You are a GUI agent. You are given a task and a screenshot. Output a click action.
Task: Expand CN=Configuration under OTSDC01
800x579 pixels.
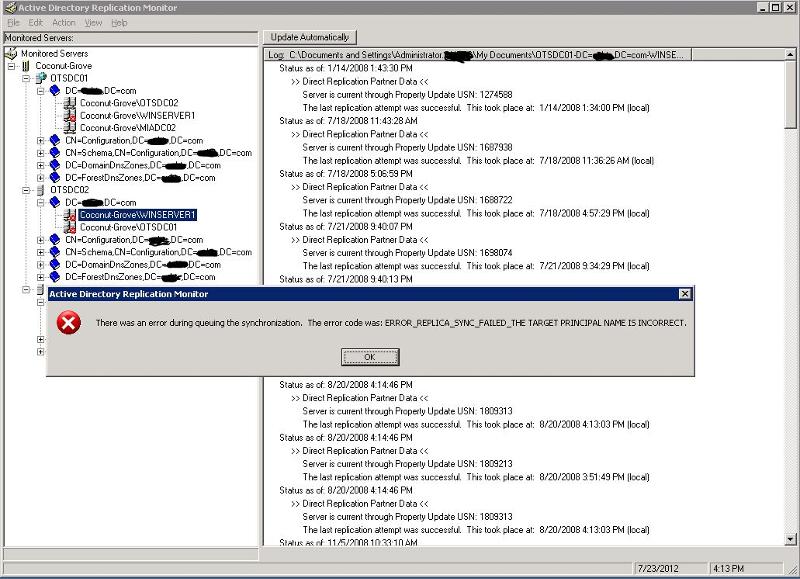[x=41, y=140]
